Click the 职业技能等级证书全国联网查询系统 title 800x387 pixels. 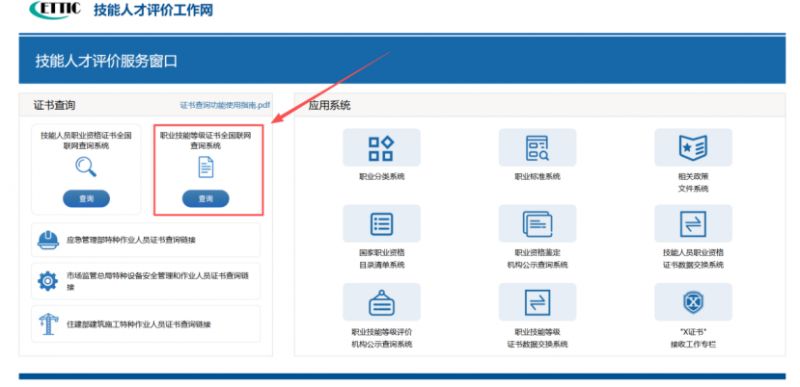(x=206, y=141)
